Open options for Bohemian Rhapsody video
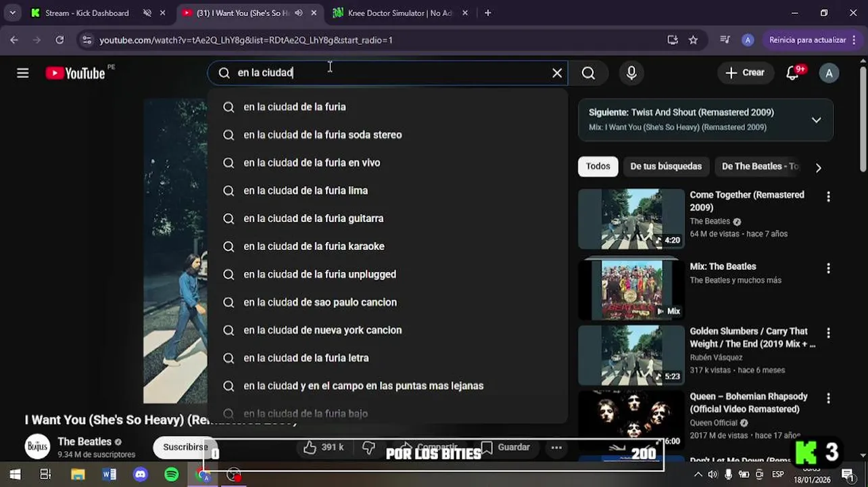The height and width of the screenshot is (487, 868). 828,398
